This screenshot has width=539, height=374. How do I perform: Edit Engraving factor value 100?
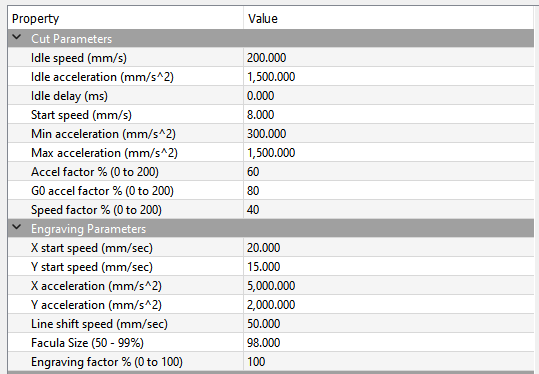[x=389, y=362]
